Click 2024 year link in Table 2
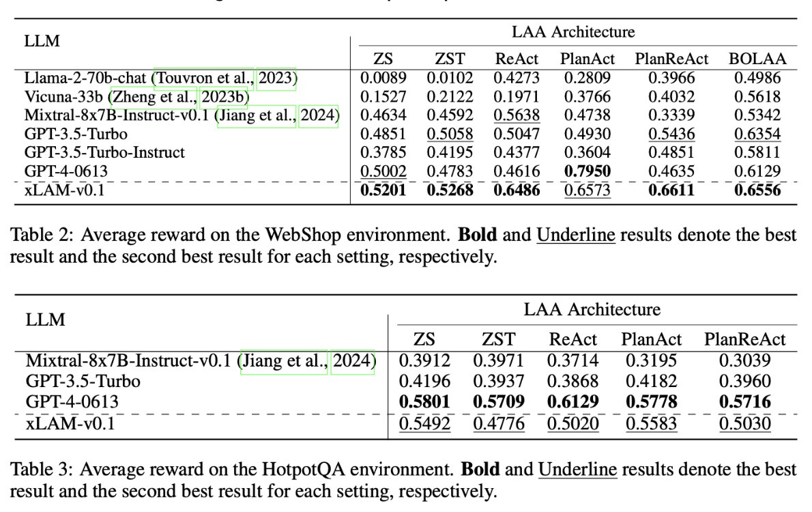This screenshot has width=812, height=512. pos(318,115)
